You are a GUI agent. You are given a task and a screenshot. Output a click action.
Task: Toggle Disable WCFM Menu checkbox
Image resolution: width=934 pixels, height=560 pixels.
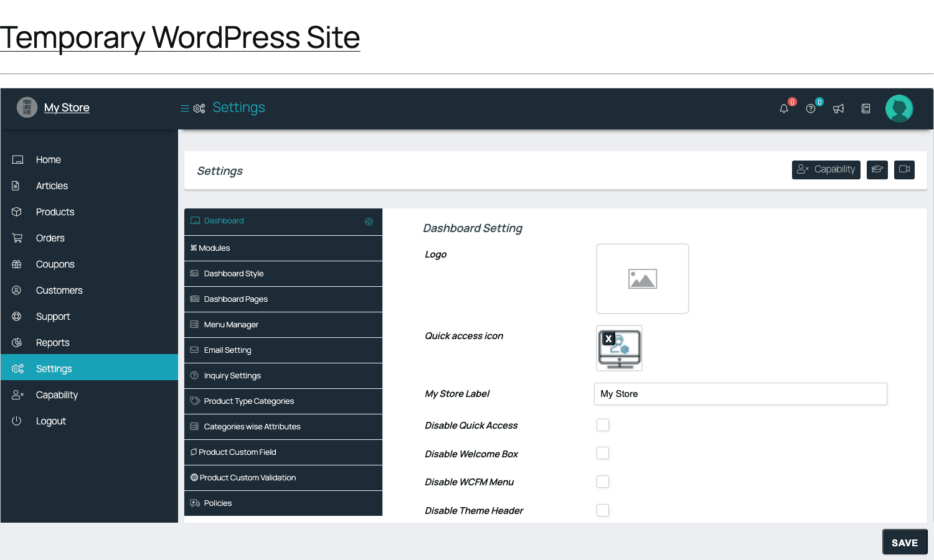coord(603,482)
